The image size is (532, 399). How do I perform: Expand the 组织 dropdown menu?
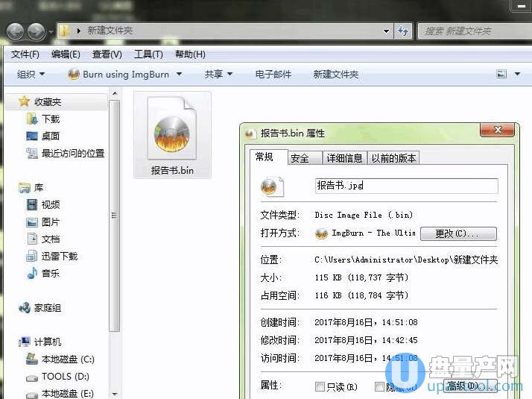point(31,74)
